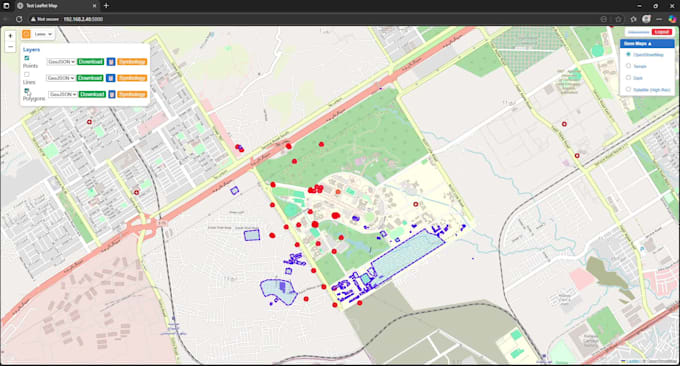Open a new browser tab
Screen dimensions: 680x366
(x=106, y=6)
